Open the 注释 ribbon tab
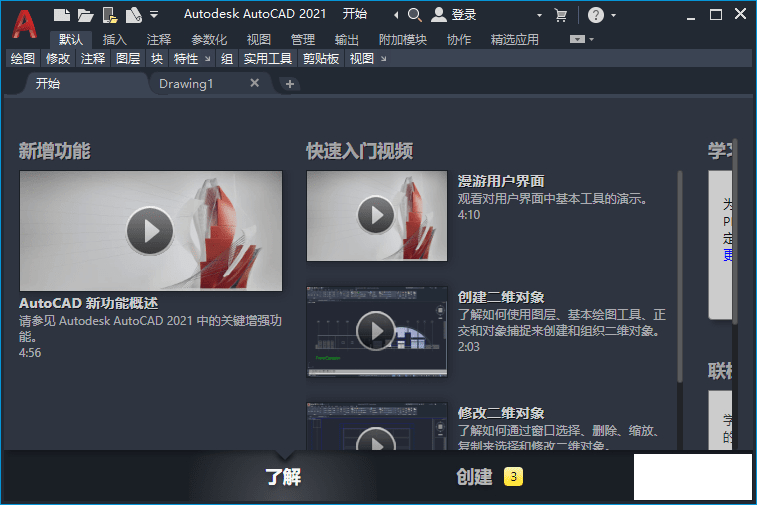 click(x=159, y=40)
